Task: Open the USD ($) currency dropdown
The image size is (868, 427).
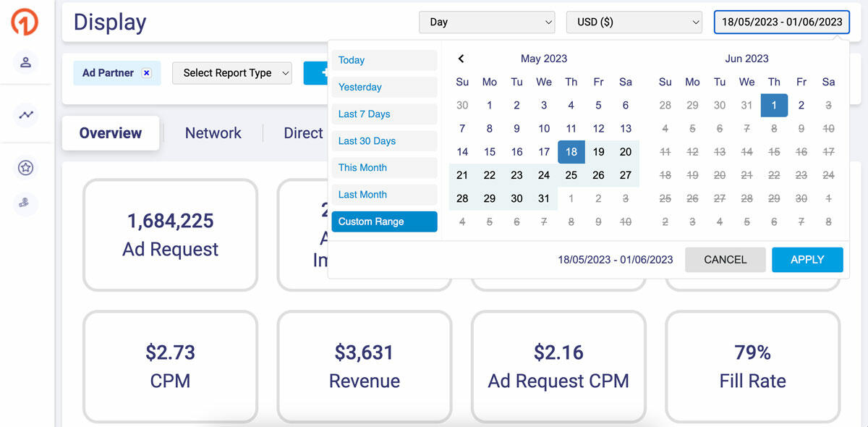Action: 634,22
